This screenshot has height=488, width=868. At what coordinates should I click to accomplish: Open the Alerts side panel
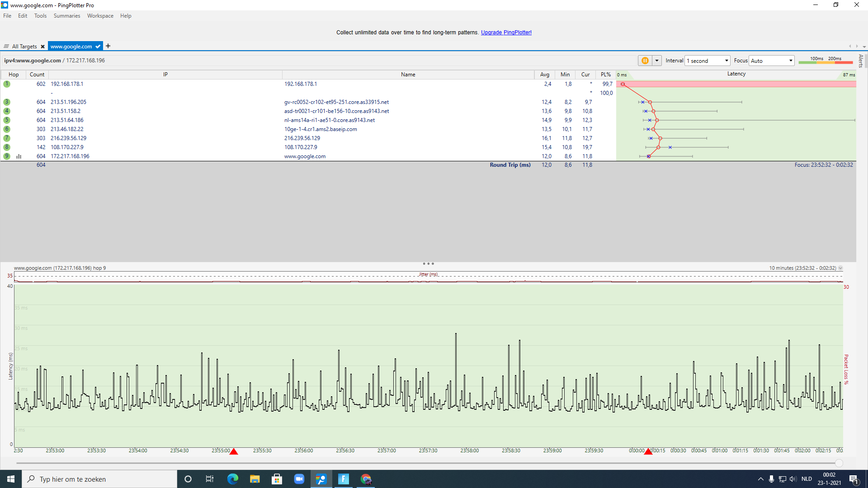(x=861, y=61)
